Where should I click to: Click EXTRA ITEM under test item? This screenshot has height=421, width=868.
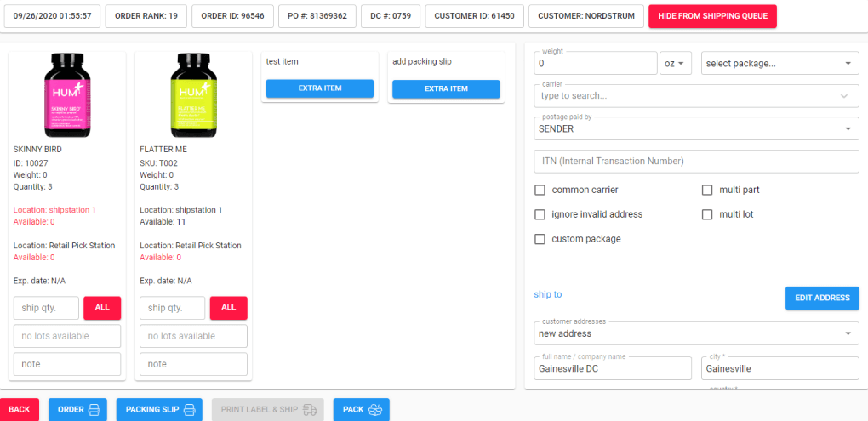pyautogui.click(x=320, y=88)
